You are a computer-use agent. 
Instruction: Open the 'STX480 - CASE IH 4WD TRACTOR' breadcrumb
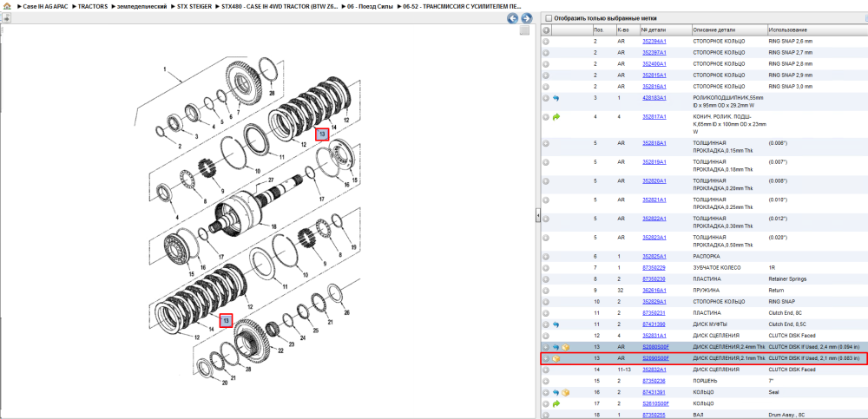click(x=279, y=7)
